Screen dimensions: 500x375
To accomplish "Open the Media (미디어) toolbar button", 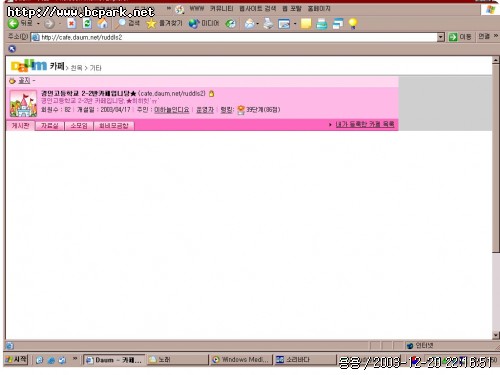I will tap(204, 23).
